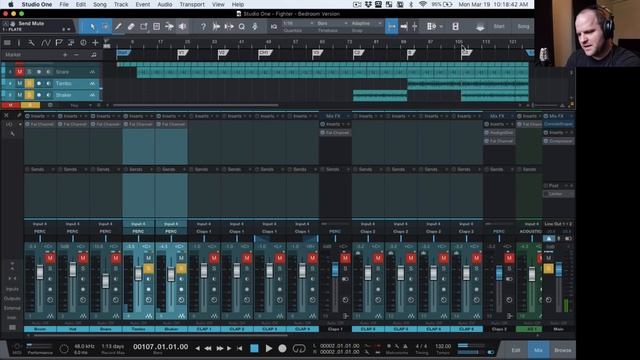Screen dimensions: 640x360
Task: Open Input selector on Tambo channel
Action: pos(138,224)
